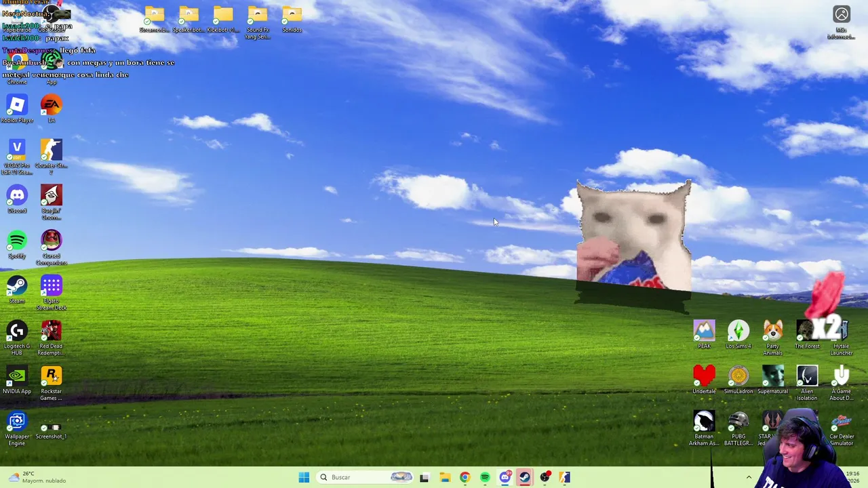This screenshot has width=868, height=488.
Task: Open Batman Arkham desktop shortcut
Action: tap(704, 428)
